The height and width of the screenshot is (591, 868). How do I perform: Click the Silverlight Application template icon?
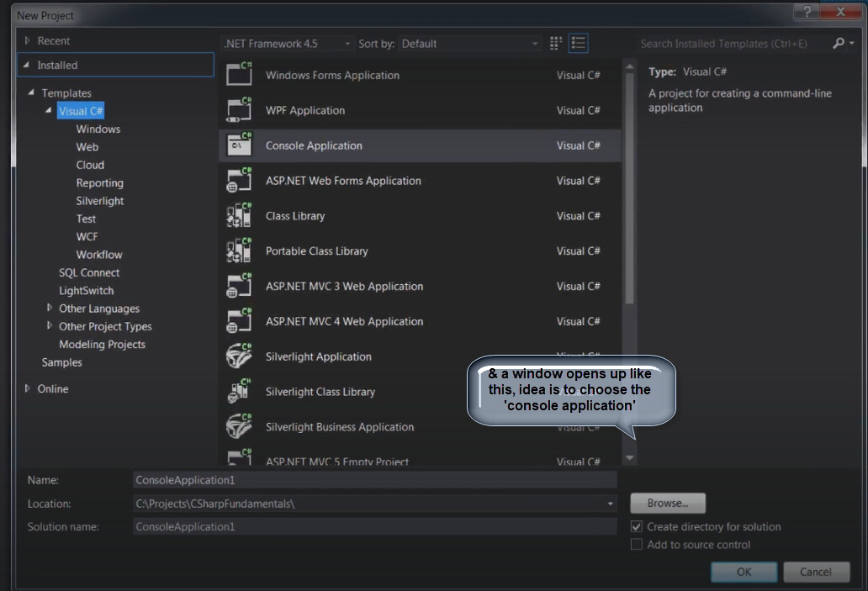pos(239,356)
